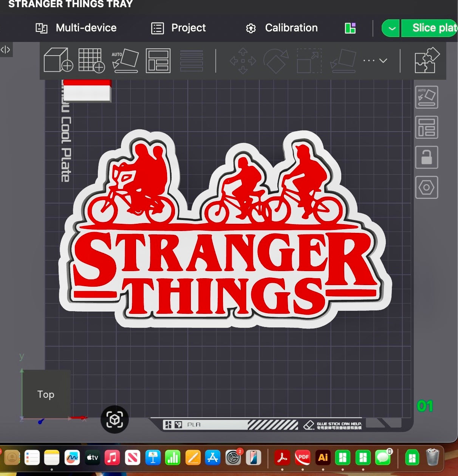
Task: Select the Lay on face tool
Action: [x=343, y=60]
